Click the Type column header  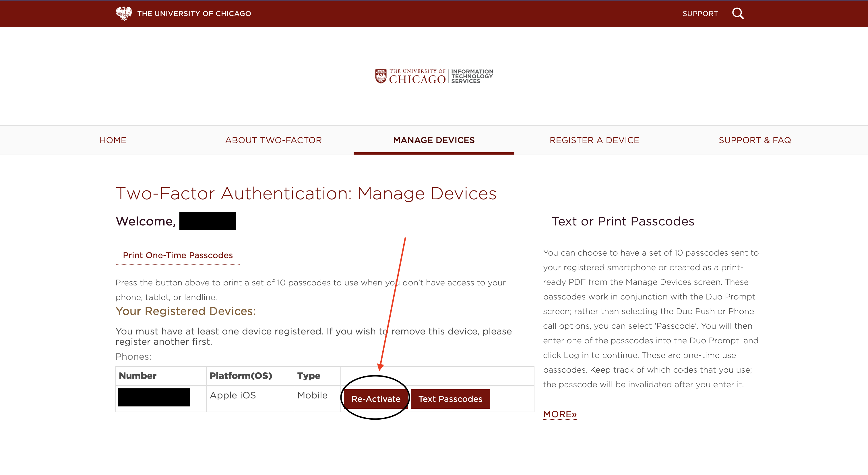309,376
